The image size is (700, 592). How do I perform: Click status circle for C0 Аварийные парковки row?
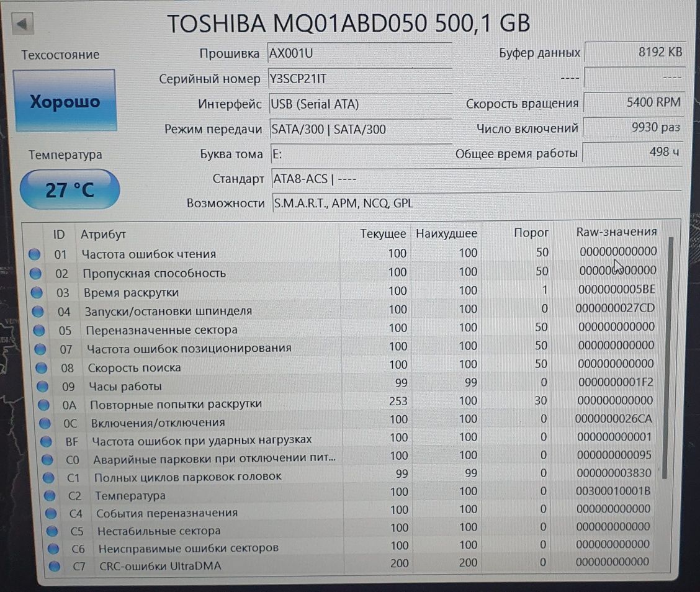pos(47,460)
